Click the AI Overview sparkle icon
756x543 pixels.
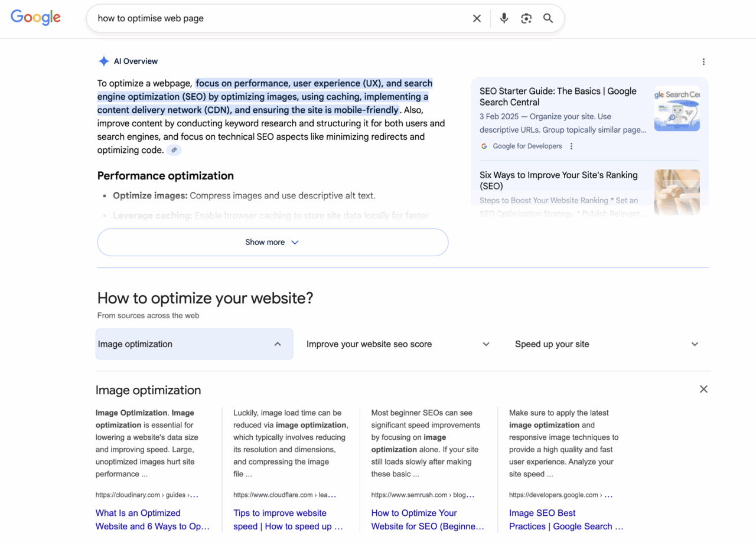pos(104,61)
